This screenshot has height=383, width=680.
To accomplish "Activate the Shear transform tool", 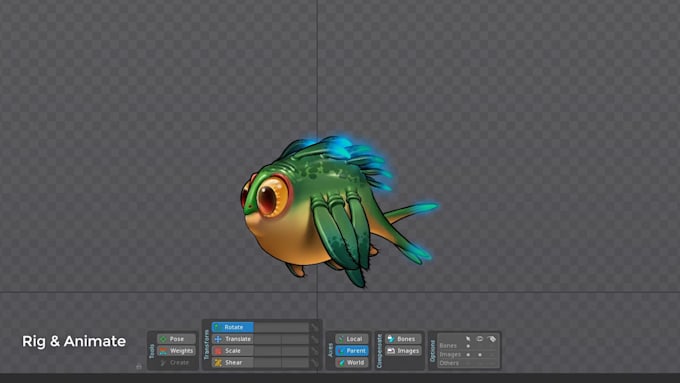I will tap(232, 362).
